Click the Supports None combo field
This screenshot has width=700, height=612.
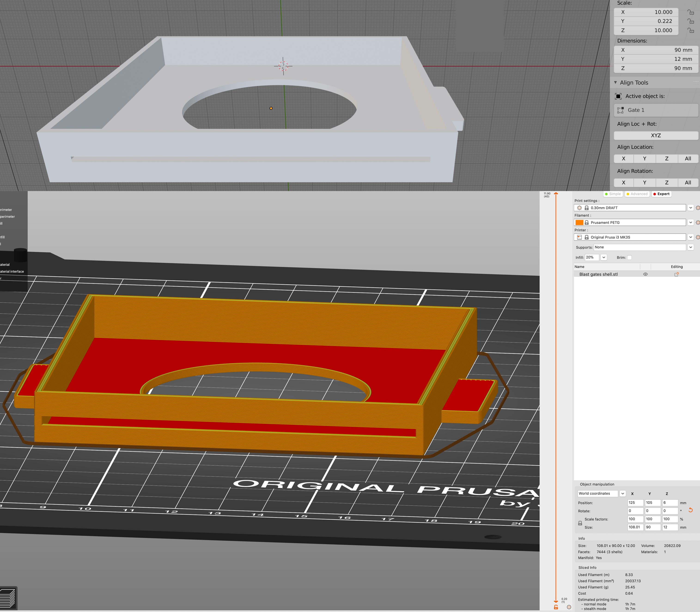(639, 247)
